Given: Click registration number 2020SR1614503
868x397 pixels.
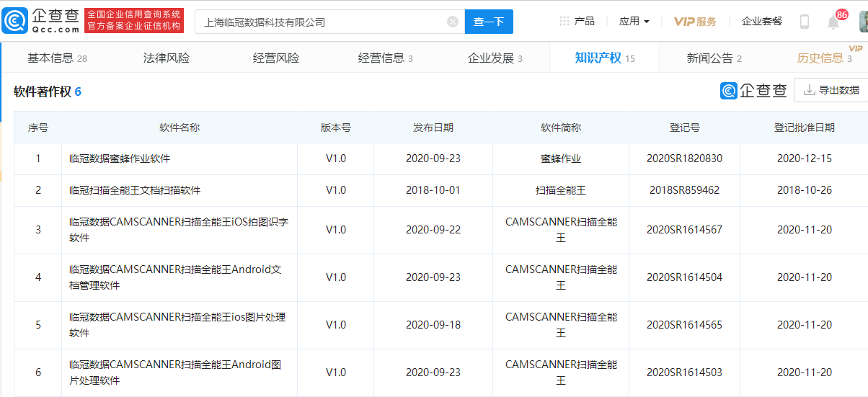Looking at the screenshot, I should pyautogui.click(x=684, y=373).
